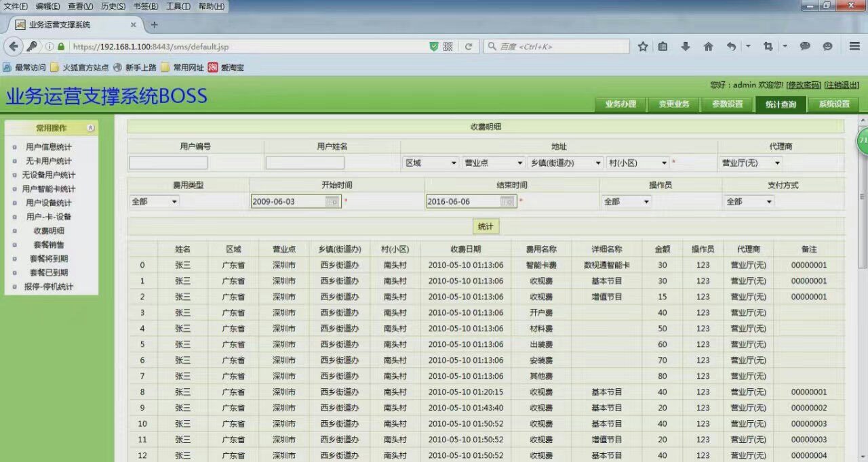Open calendar picker for 开始时间 field
Screen dimensions: 868x462
point(332,201)
